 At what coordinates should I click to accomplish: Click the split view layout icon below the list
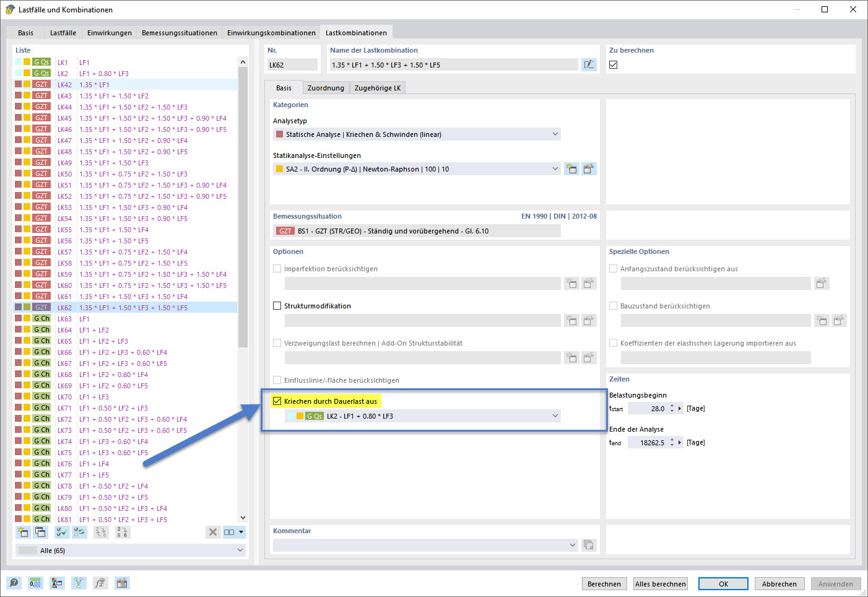click(x=229, y=532)
